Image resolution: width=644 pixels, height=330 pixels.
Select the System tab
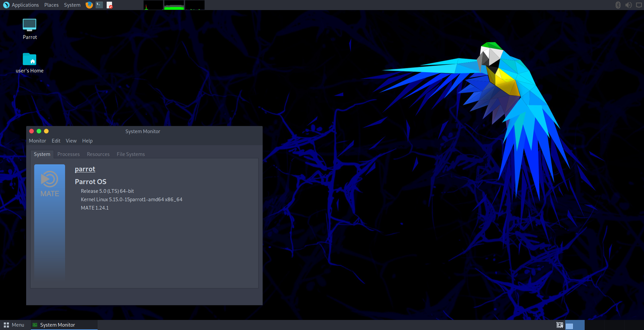coord(42,154)
